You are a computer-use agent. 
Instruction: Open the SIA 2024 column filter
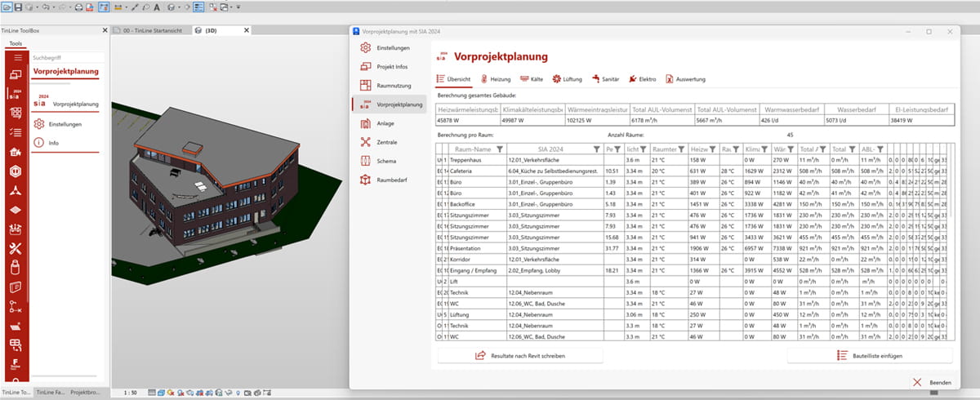pos(596,149)
